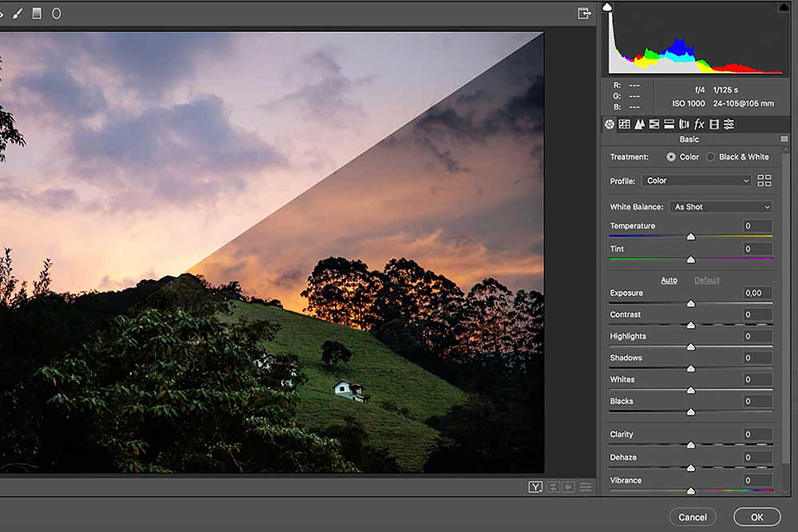Cycle before/after view with Y icon
Viewport: 798px width, 532px height.
click(535, 487)
